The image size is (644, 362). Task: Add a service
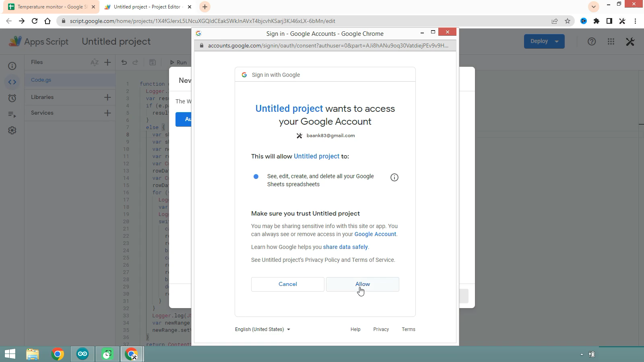pos(107,113)
